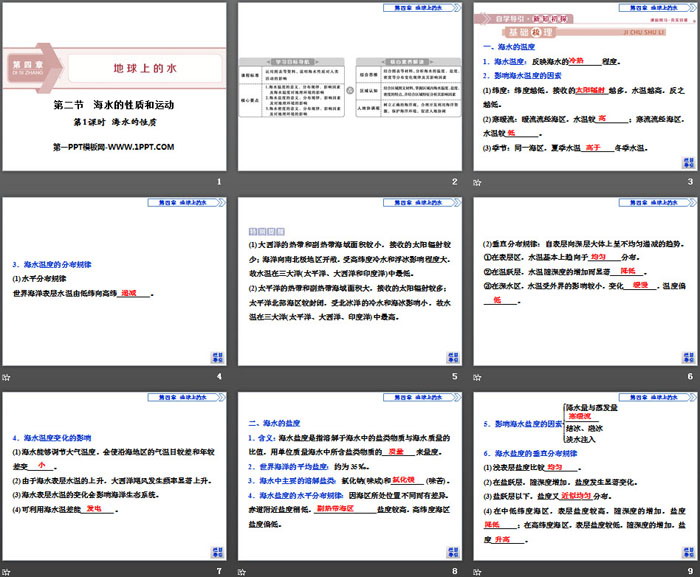Viewport: 700px width, 577px height.
Task: Click the animation star icon under slide 4
Action: pos(5,376)
